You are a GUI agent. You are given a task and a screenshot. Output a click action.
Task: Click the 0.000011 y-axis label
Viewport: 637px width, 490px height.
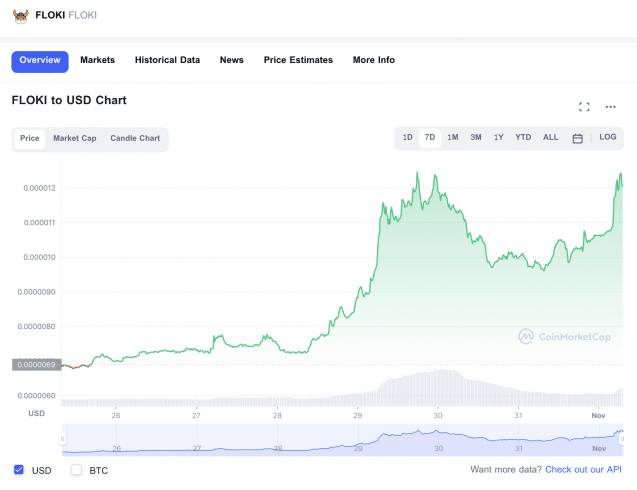pyautogui.click(x=39, y=223)
